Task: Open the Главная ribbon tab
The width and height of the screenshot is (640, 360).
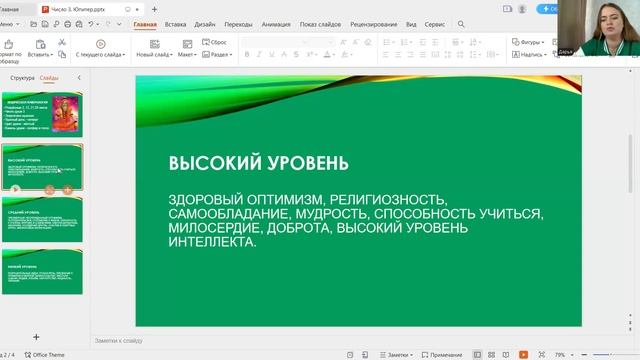Action: pyautogui.click(x=145, y=24)
